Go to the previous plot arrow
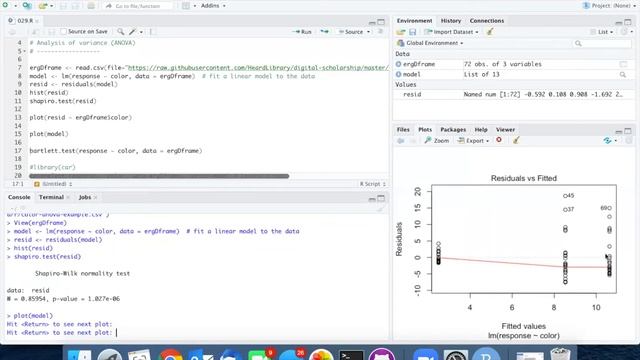This screenshot has width=640, height=360. click(x=401, y=140)
